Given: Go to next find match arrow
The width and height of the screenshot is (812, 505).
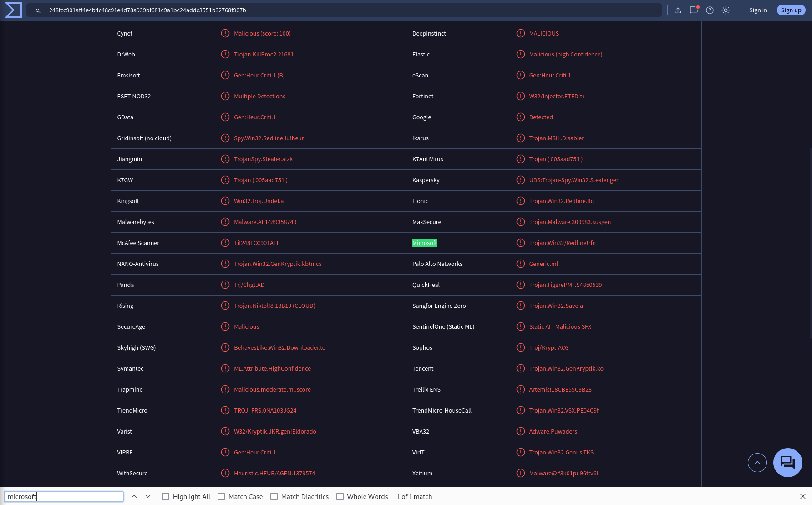Looking at the screenshot, I should tap(148, 496).
